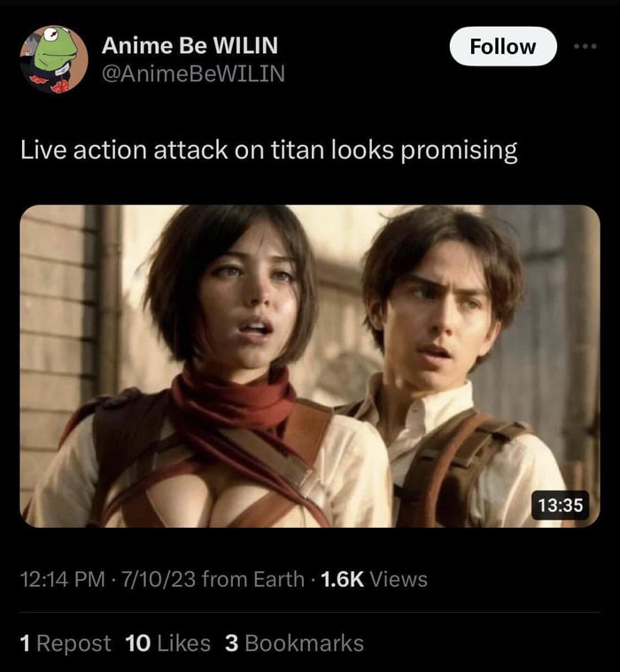The height and width of the screenshot is (672, 620).
Task: Open the @AnimeBeWILIN handle link
Action: [193, 73]
